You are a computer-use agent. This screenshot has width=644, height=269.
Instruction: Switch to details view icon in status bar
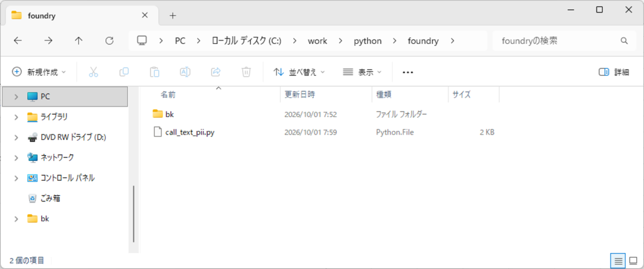coord(618,261)
